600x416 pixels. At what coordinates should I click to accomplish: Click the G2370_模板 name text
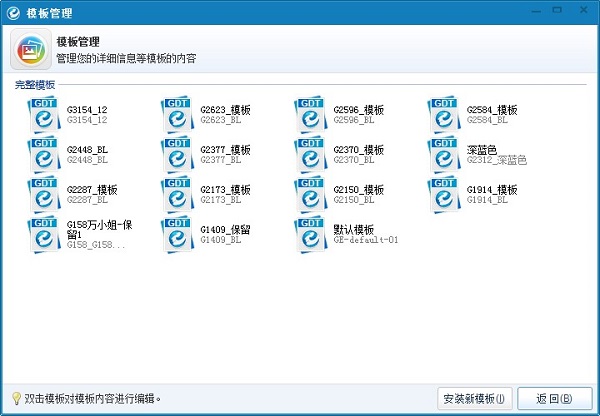pos(359,150)
